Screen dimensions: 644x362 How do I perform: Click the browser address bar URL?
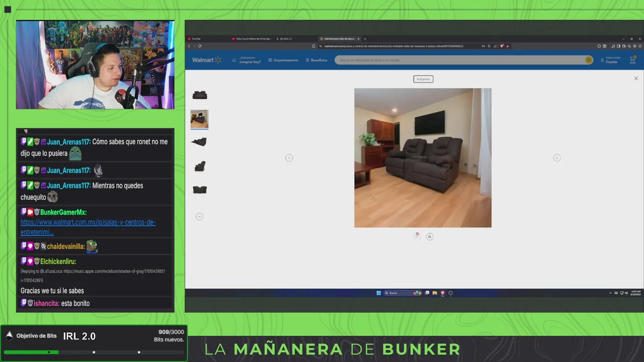click(393, 46)
